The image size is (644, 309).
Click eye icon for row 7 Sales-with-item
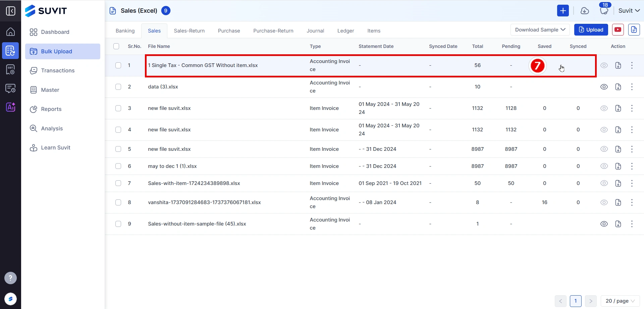pyautogui.click(x=604, y=183)
